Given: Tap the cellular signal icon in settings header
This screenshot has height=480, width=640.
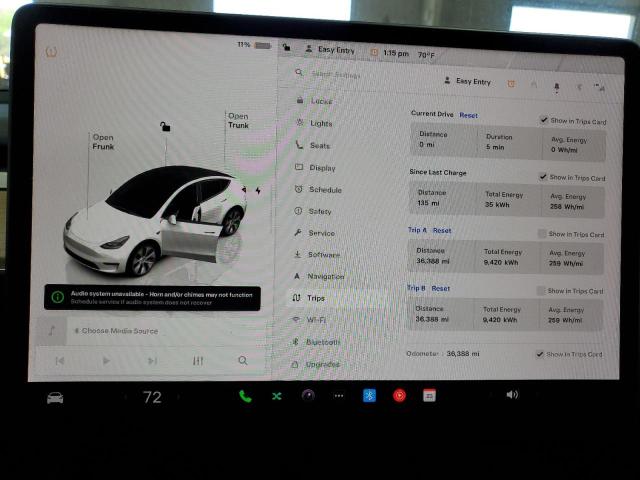Looking at the screenshot, I should pos(599,87).
